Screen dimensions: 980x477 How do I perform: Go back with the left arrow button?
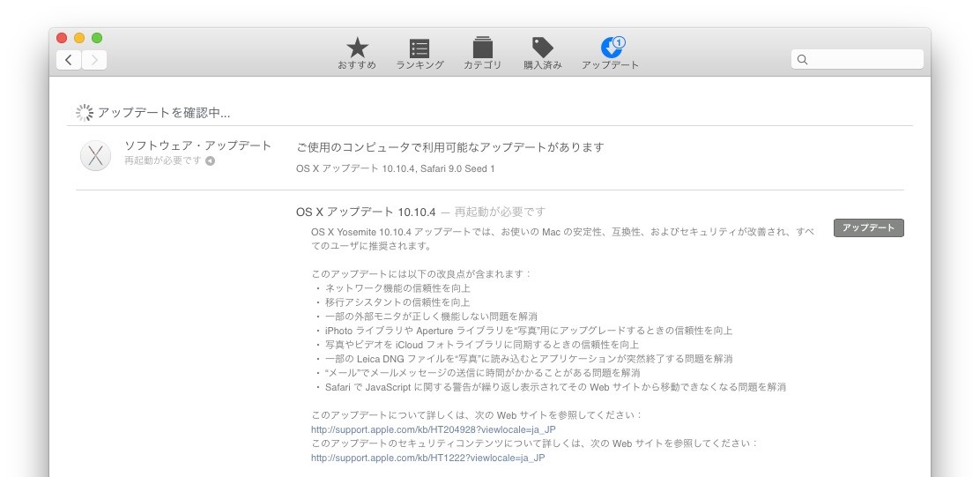(x=69, y=60)
